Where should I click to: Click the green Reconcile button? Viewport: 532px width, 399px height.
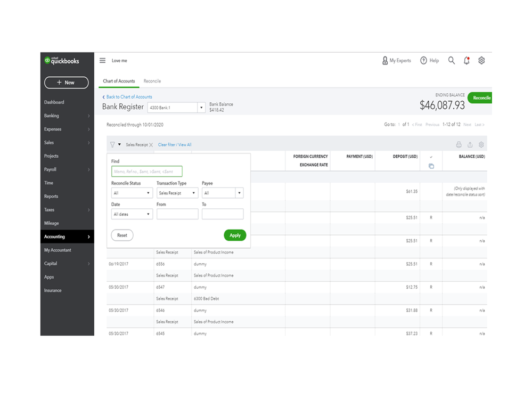(x=480, y=97)
